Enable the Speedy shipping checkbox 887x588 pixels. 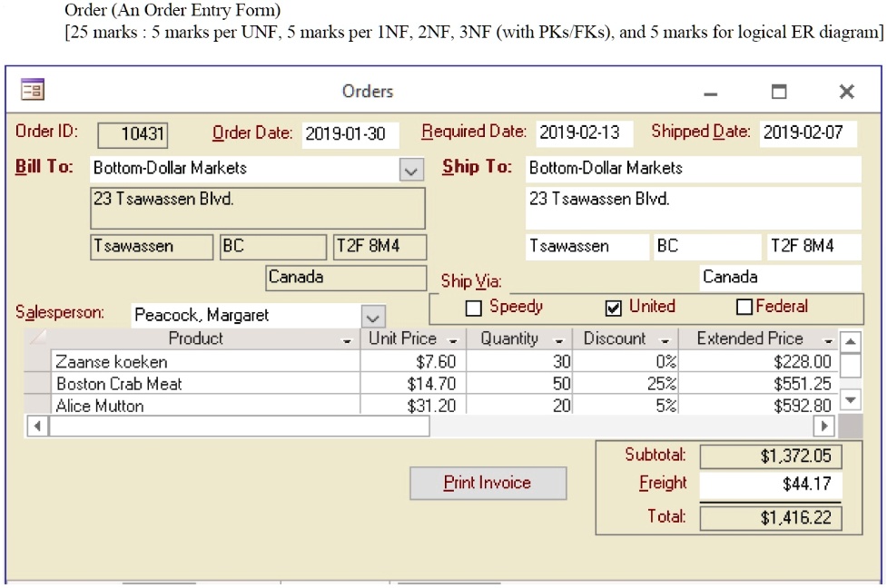point(472,307)
